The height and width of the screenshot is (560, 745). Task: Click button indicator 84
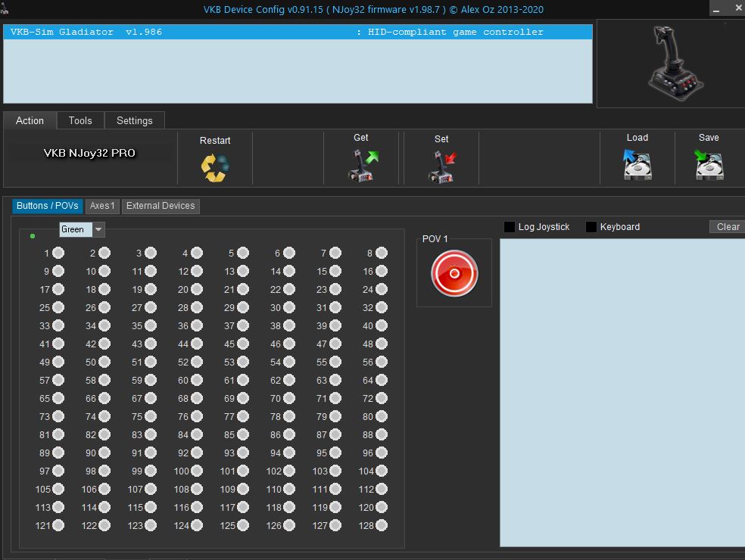[197, 434]
